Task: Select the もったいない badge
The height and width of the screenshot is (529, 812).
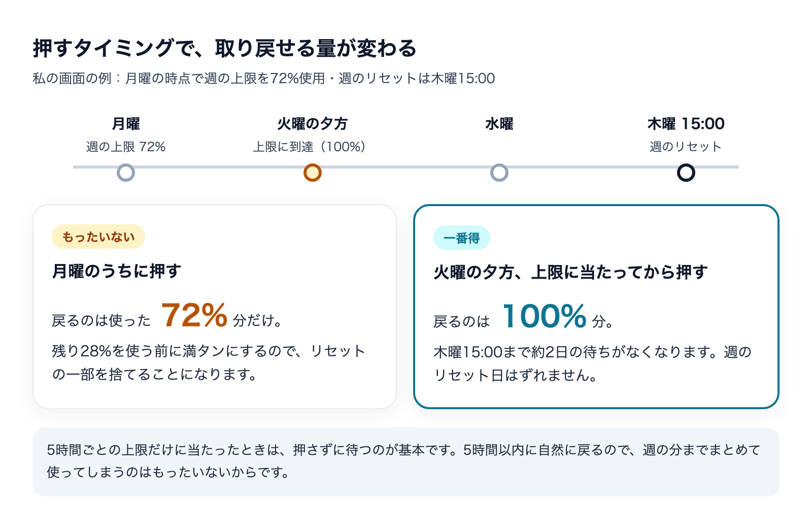Action: pyautogui.click(x=98, y=237)
